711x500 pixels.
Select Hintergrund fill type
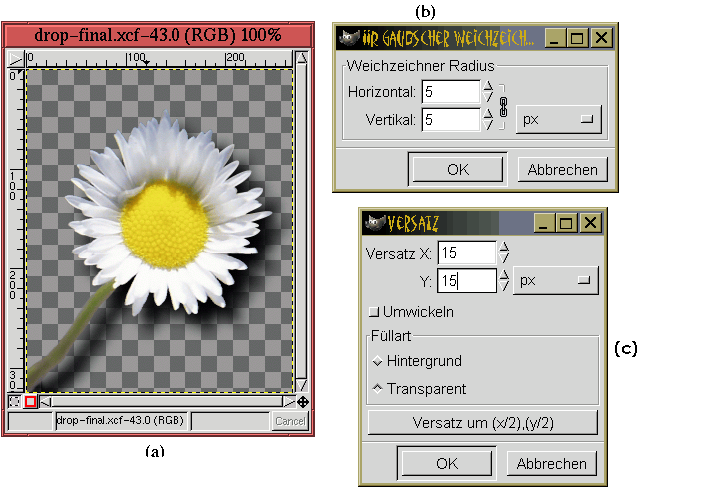click(x=377, y=361)
